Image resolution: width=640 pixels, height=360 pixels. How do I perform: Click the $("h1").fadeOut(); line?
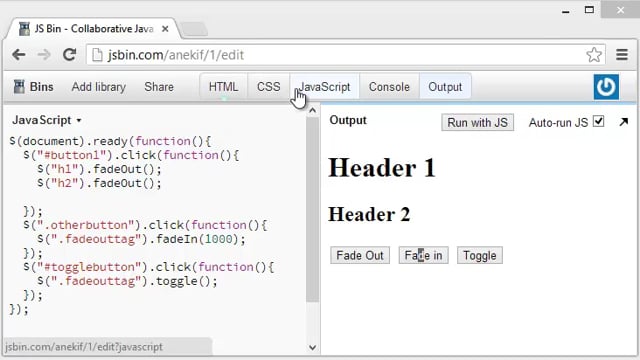(x=99, y=169)
